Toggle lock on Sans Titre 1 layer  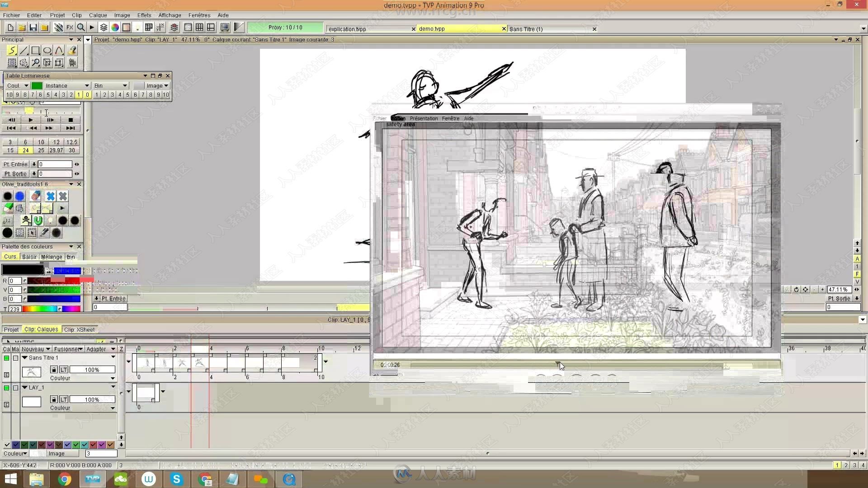coord(54,370)
